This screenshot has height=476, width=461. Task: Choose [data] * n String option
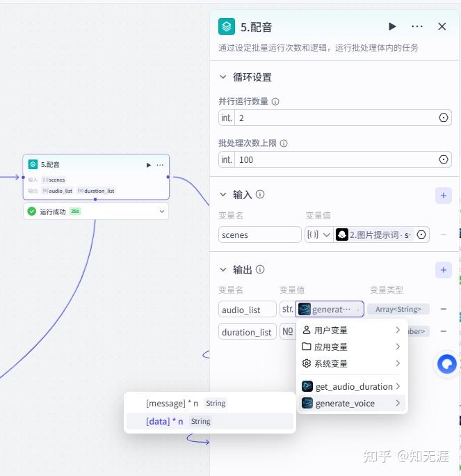pos(210,421)
